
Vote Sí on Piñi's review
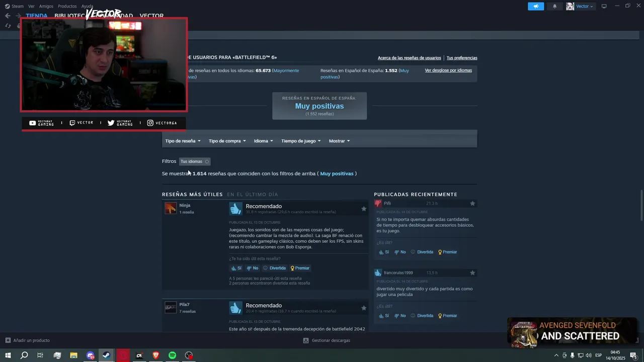pyautogui.click(x=384, y=252)
